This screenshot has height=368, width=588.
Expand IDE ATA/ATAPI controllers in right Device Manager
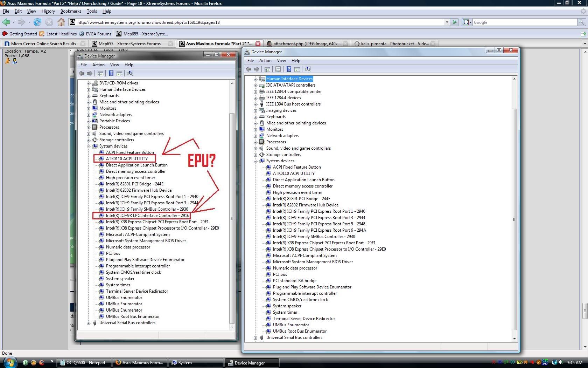tap(255, 86)
